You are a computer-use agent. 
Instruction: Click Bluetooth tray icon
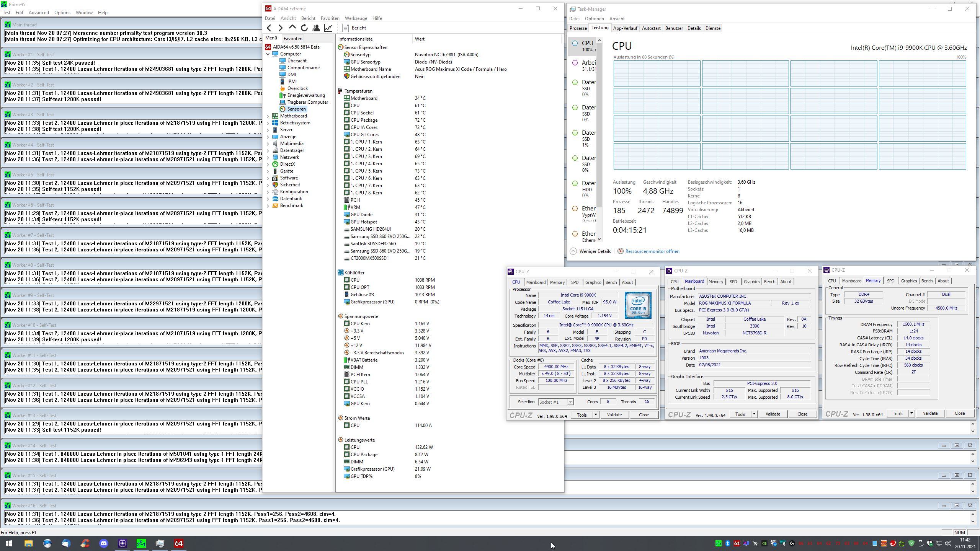727,543
